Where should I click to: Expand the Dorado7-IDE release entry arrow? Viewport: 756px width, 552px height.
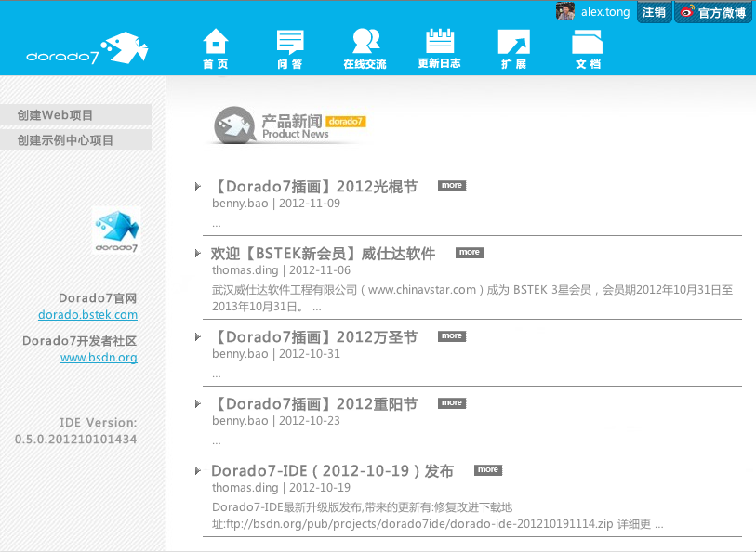[198, 470]
